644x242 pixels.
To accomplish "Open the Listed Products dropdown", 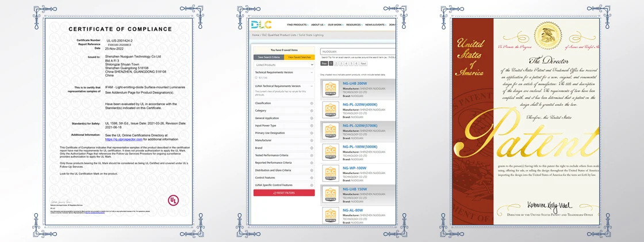I will [x=284, y=65].
